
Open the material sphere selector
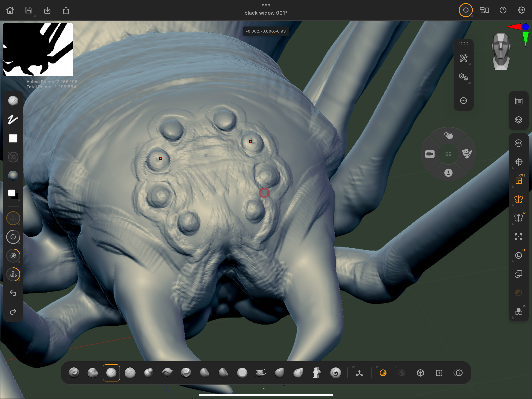point(13,176)
